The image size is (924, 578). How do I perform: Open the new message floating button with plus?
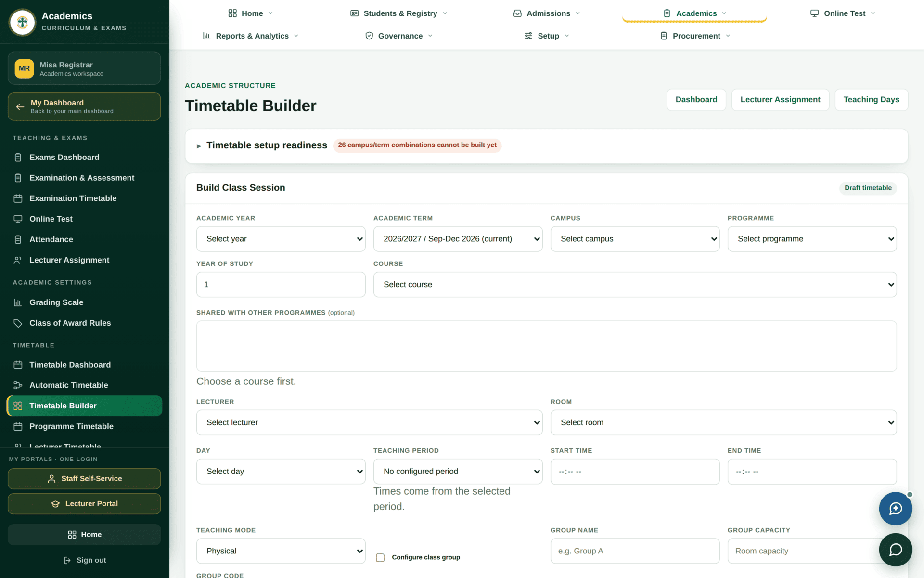(895, 509)
